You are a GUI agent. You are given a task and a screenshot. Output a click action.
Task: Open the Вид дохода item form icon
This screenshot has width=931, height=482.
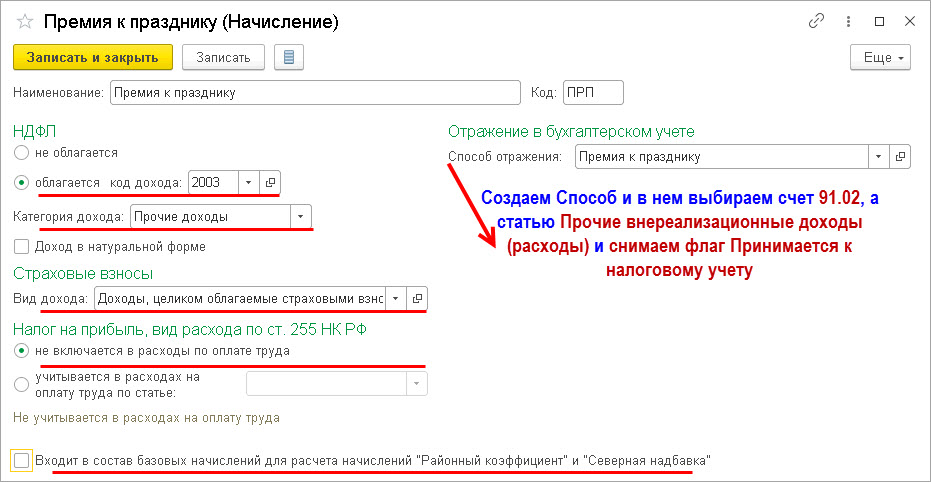pos(417,298)
